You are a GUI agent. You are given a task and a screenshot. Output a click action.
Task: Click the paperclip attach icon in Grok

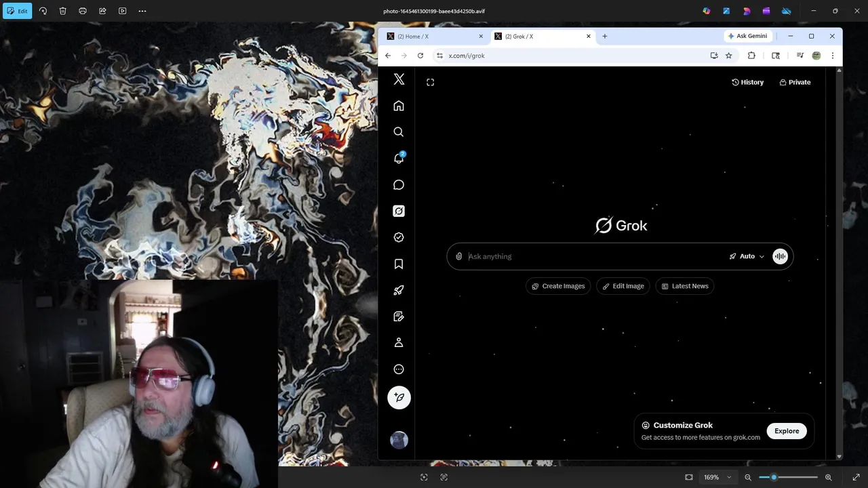(x=458, y=256)
